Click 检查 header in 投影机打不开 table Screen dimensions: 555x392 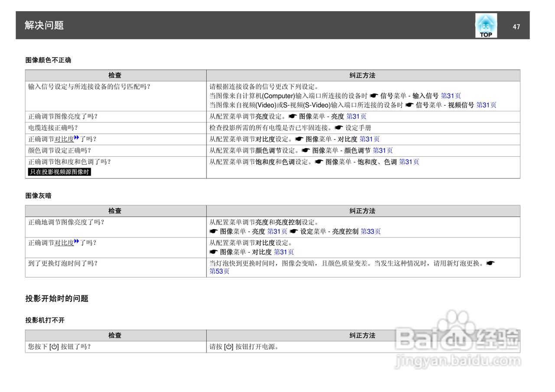point(116,335)
